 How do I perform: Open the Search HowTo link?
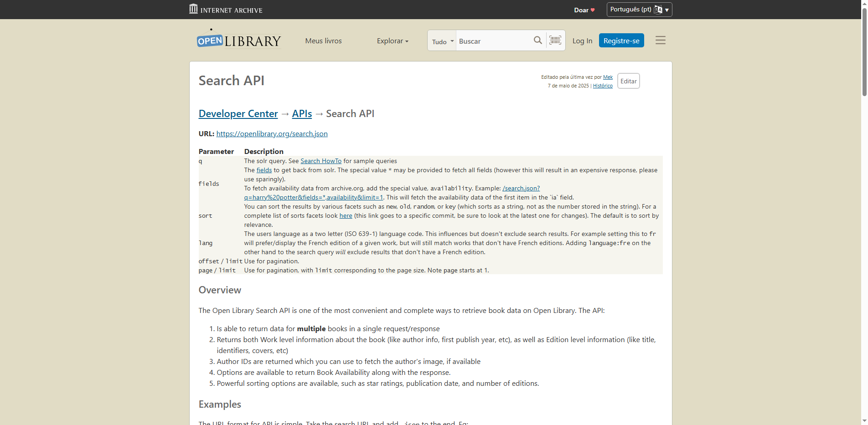(320, 161)
